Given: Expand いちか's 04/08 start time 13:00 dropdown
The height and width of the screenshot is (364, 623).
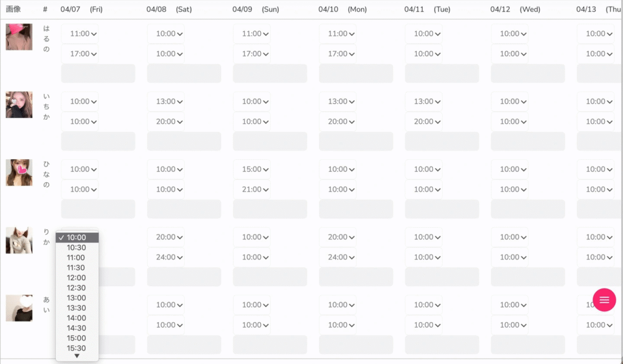Looking at the screenshot, I should tap(166, 101).
